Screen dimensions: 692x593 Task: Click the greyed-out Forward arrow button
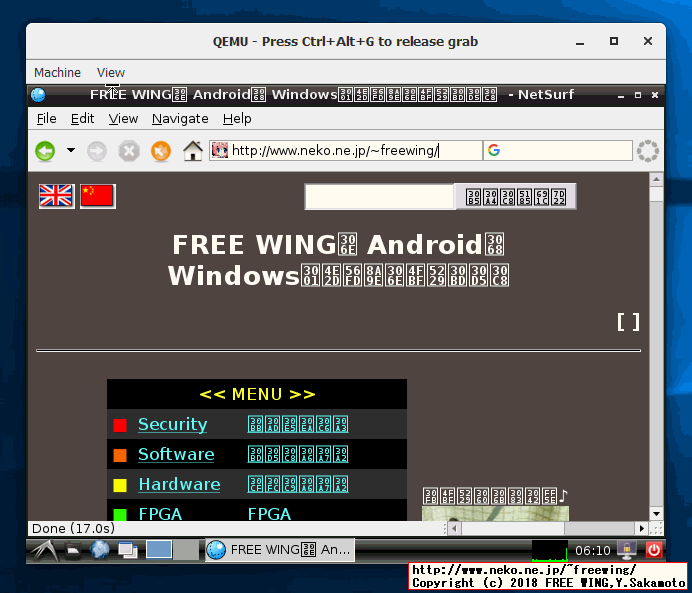[x=97, y=151]
